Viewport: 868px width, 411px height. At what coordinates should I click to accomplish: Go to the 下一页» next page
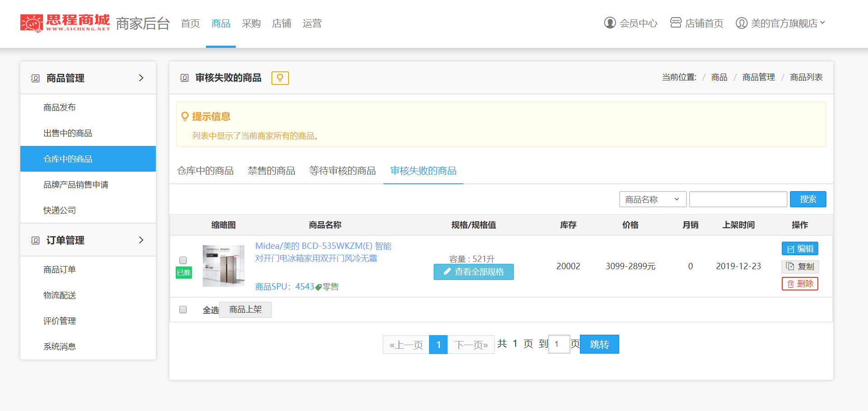coord(471,345)
